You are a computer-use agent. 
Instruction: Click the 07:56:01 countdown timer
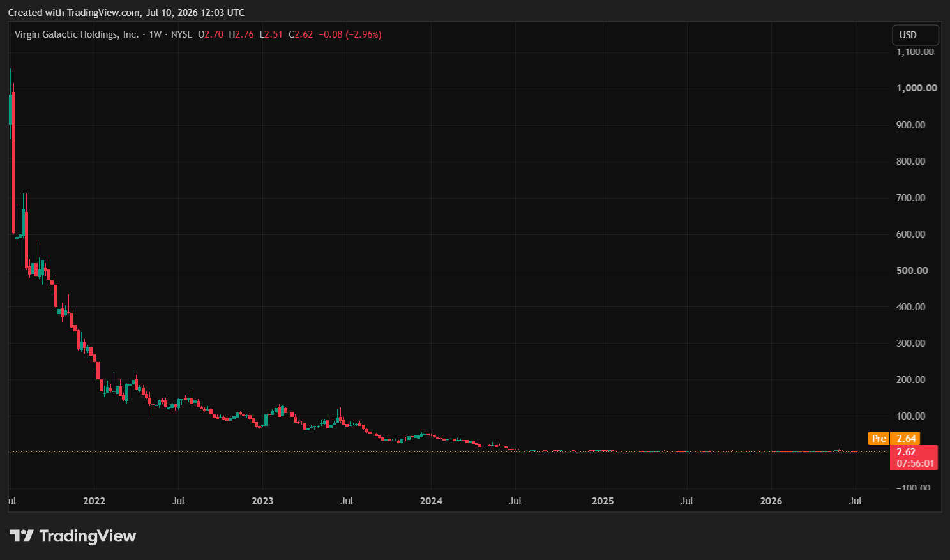pos(915,464)
